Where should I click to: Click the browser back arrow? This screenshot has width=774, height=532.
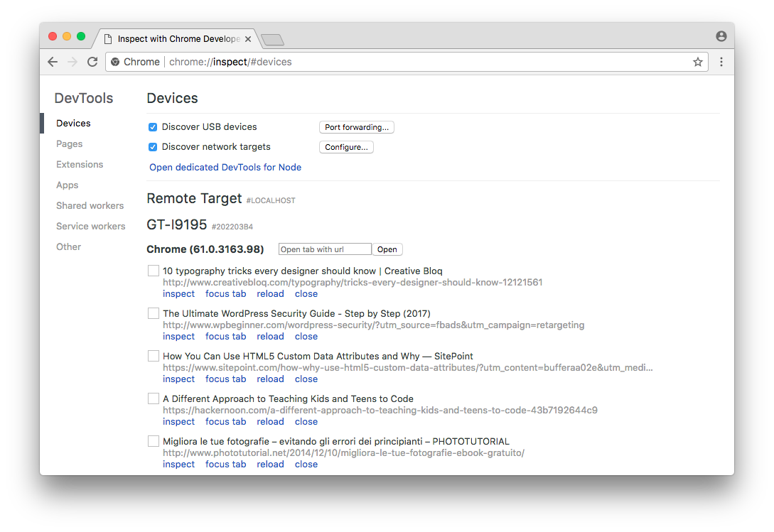coord(53,63)
